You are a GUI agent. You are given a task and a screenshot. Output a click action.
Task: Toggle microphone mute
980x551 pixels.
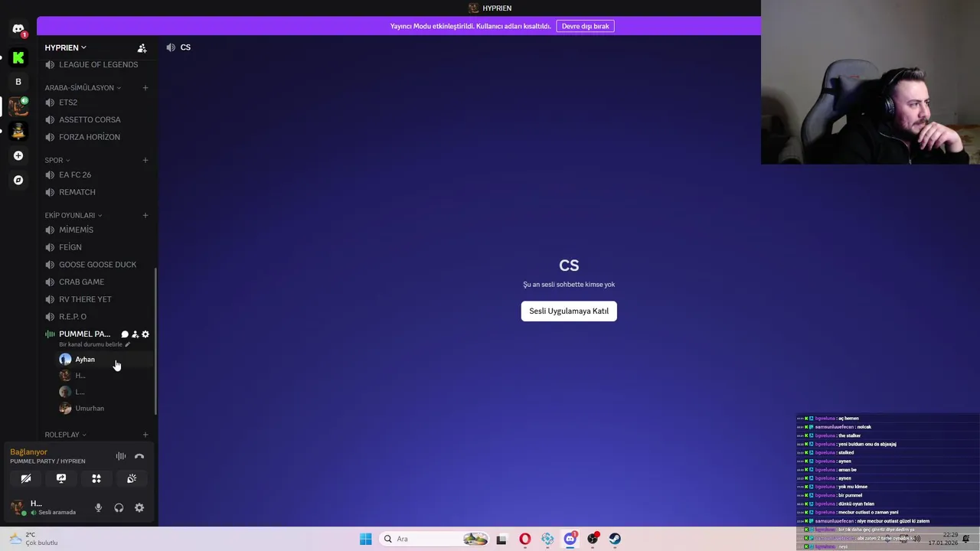pos(98,507)
